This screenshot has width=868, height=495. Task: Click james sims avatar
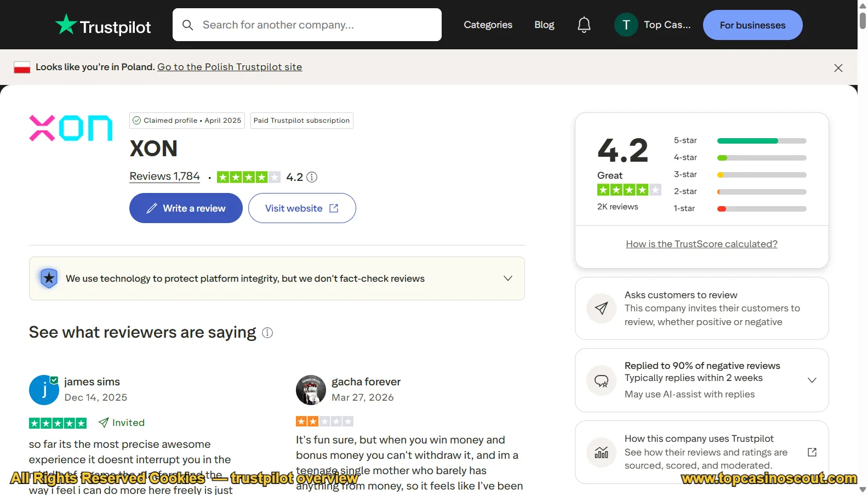point(44,390)
